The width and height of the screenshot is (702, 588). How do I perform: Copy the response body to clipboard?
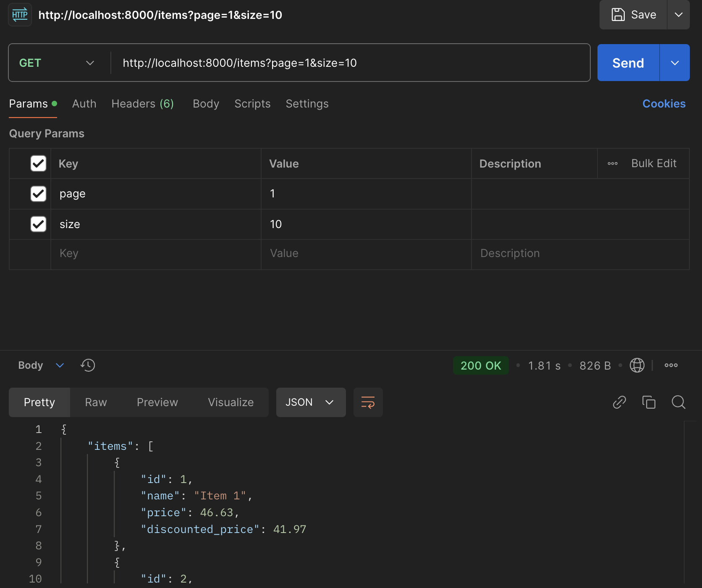pyautogui.click(x=649, y=402)
